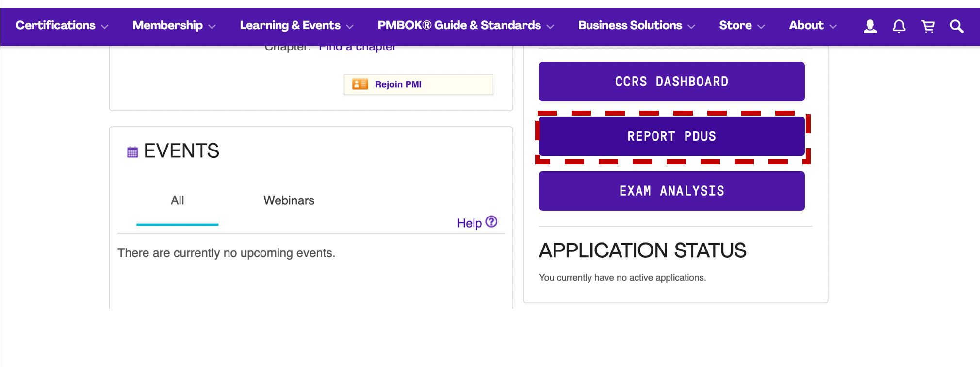Open the Store menu
The image size is (980, 367).
pyautogui.click(x=735, y=25)
